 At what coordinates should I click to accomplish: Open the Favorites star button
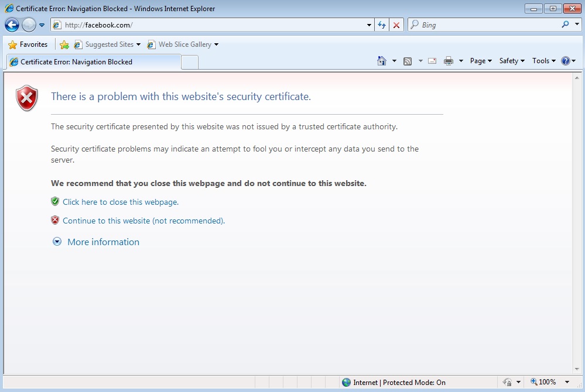[28, 44]
